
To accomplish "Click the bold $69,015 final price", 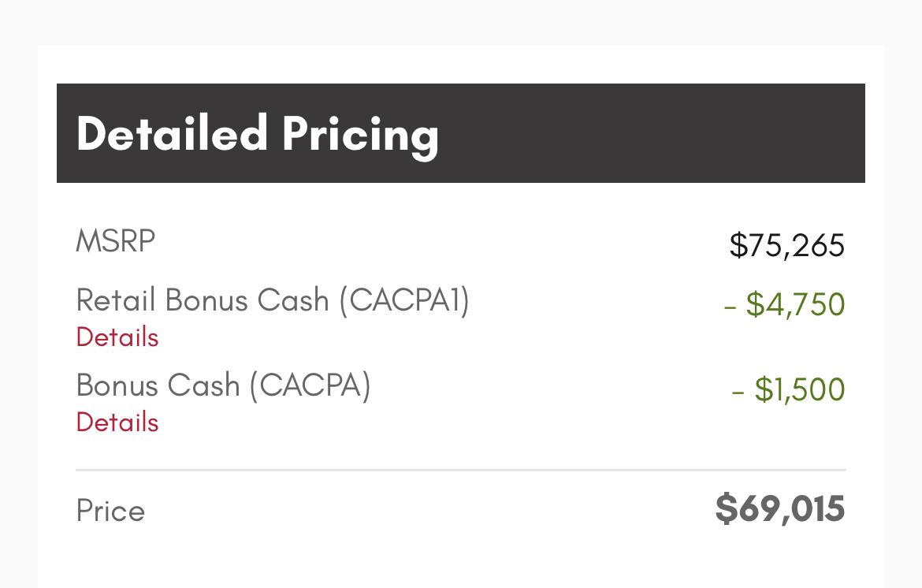I will point(780,508).
